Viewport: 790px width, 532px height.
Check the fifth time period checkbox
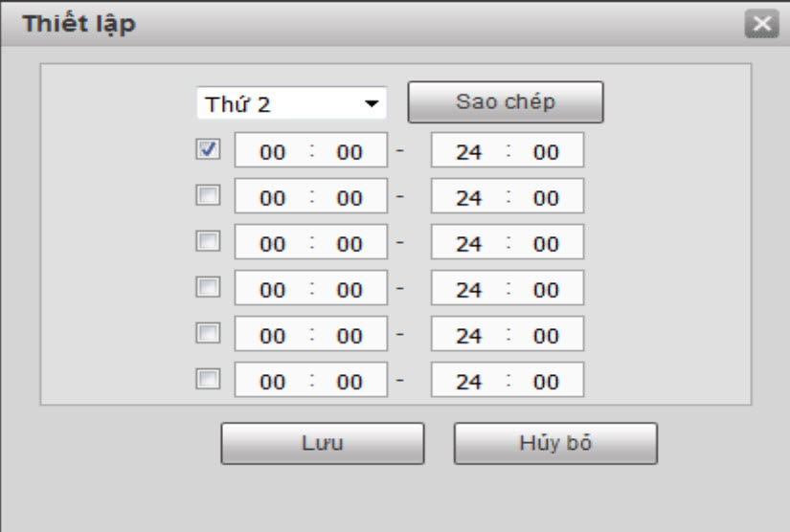pyautogui.click(x=208, y=333)
